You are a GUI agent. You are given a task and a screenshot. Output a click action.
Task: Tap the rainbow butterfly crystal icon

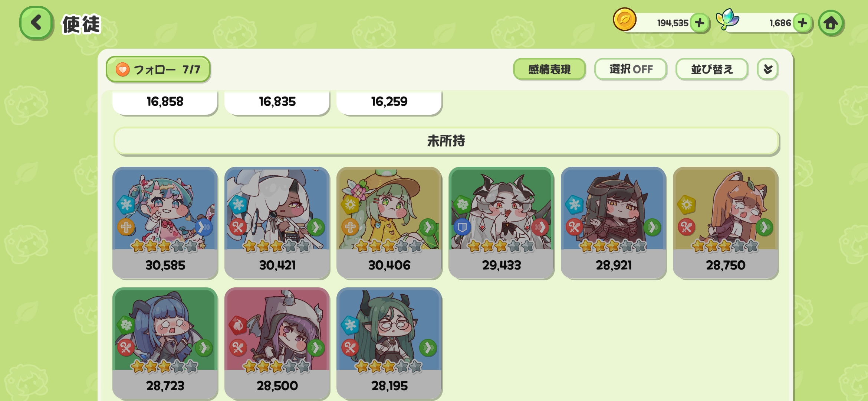[x=727, y=19]
